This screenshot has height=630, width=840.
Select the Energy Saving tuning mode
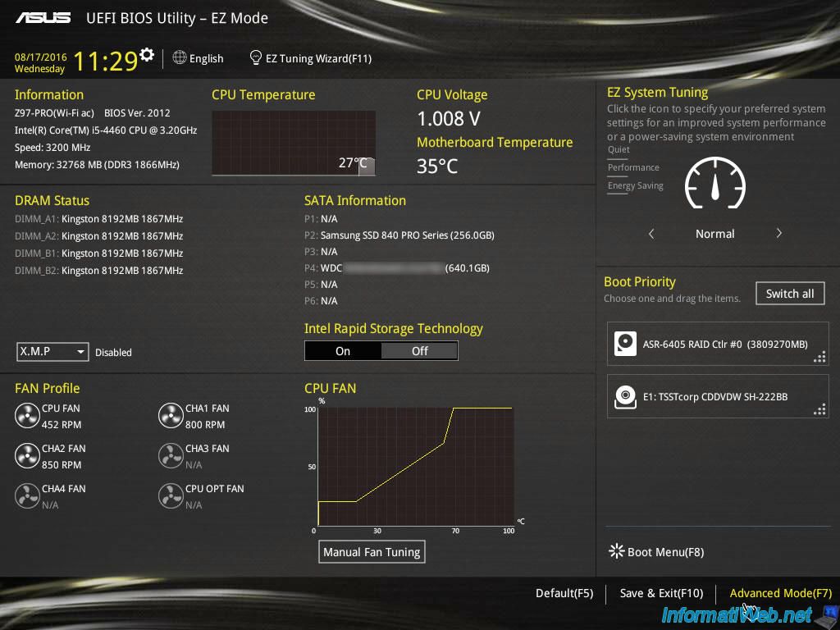(635, 185)
